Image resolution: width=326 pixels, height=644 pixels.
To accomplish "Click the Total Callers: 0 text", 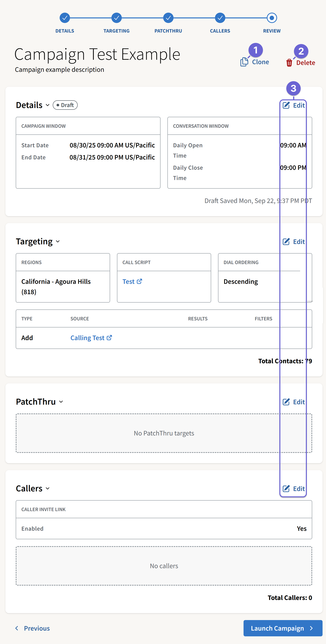I will click(x=290, y=598).
